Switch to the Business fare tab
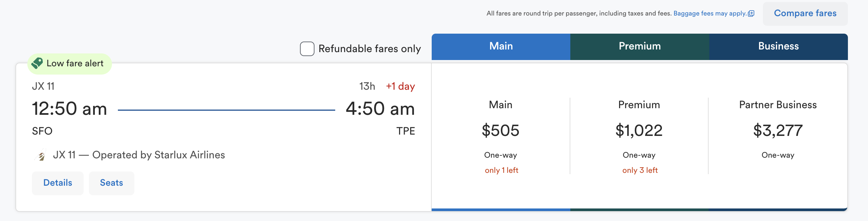868x221 pixels. click(x=778, y=47)
